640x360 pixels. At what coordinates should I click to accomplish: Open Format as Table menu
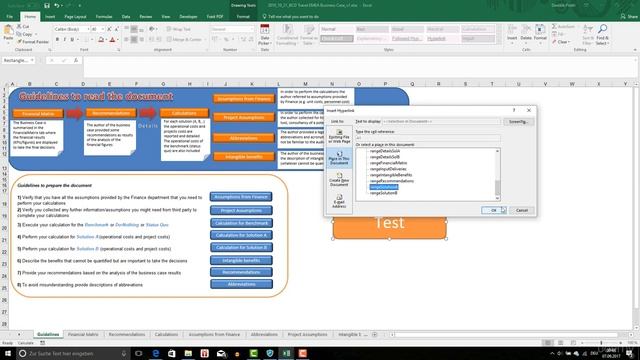[x=309, y=35]
